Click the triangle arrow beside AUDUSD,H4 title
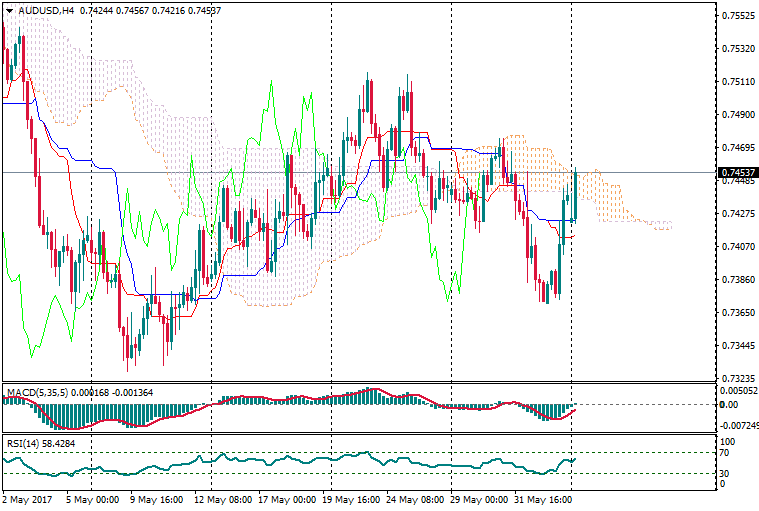This screenshot has height=511, width=759. click(9, 11)
